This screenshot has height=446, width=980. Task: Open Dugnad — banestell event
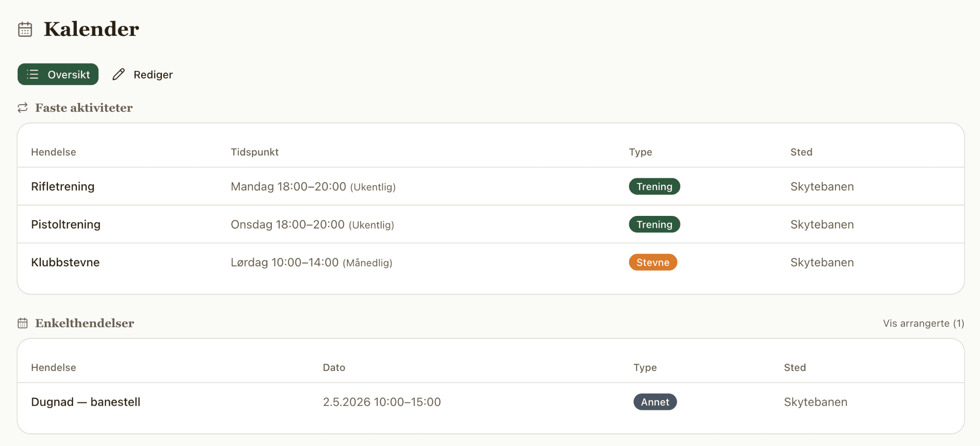tap(86, 402)
